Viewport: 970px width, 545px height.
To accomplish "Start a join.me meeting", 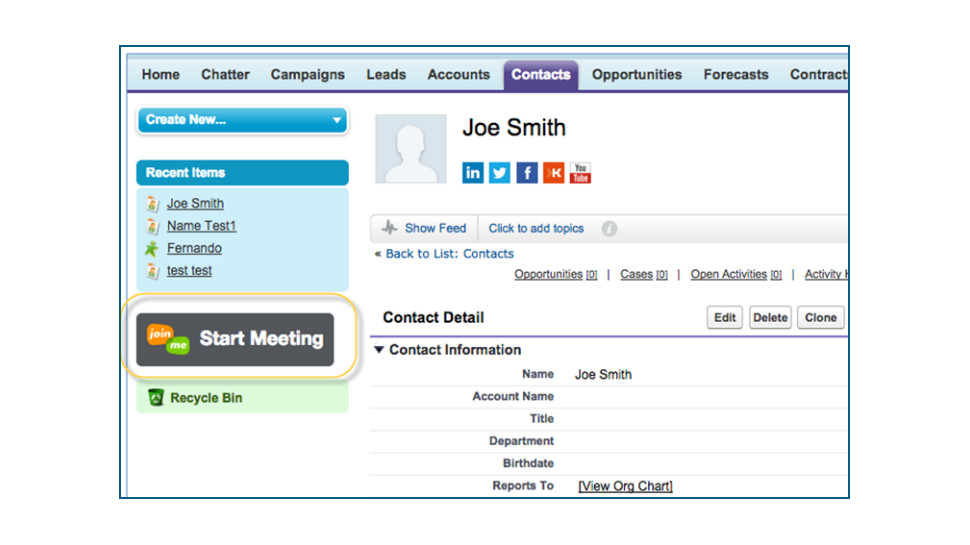I will click(x=235, y=339).
